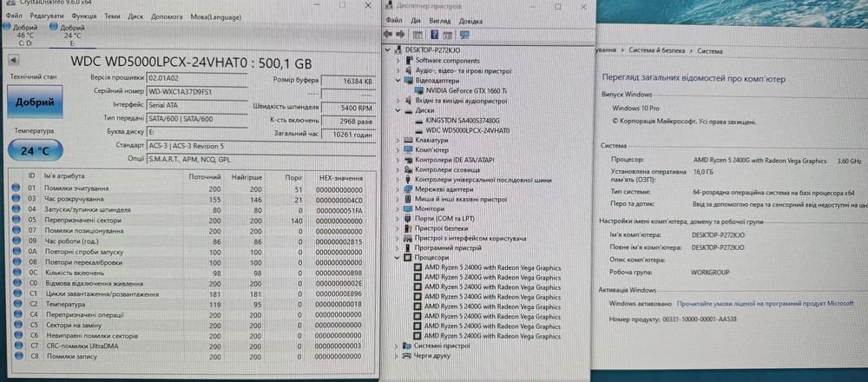Click the Система breadcrumb item

click(x=710, y=51)
